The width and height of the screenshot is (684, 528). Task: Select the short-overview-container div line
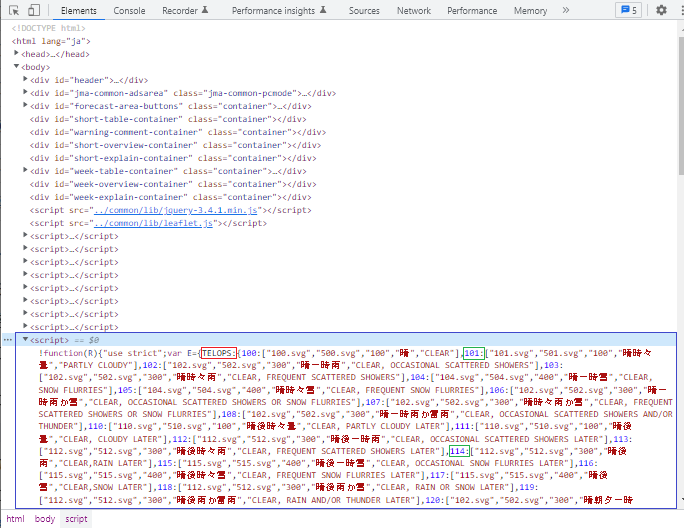[175, 145]
